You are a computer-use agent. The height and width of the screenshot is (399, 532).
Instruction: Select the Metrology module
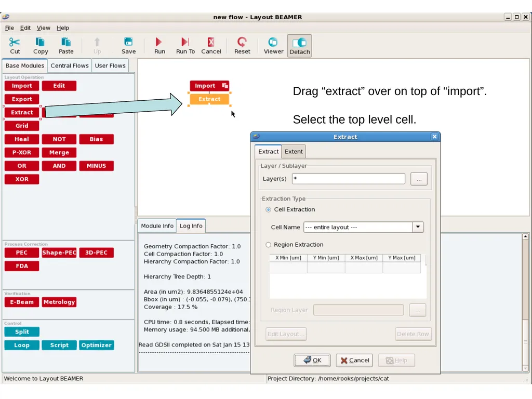(59, 302)
